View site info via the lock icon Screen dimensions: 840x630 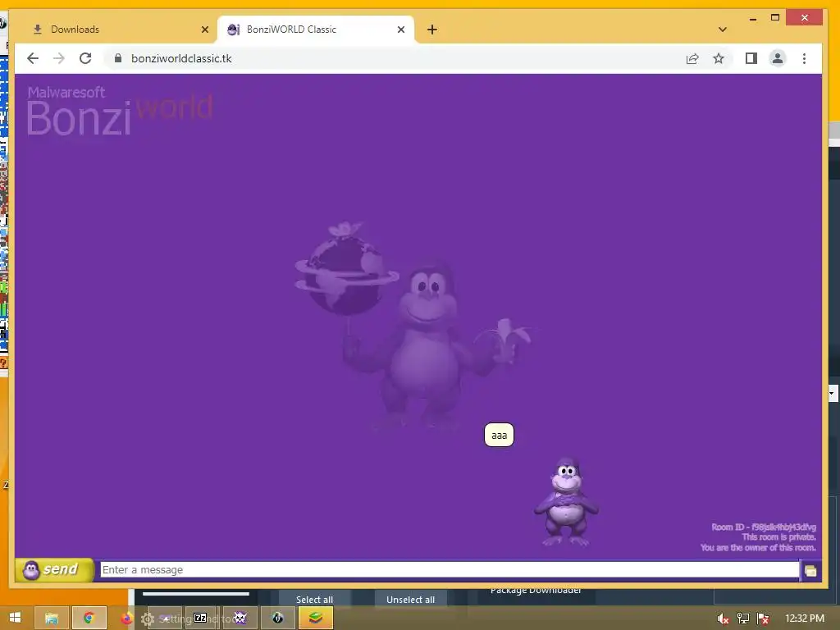pos(118,58)
